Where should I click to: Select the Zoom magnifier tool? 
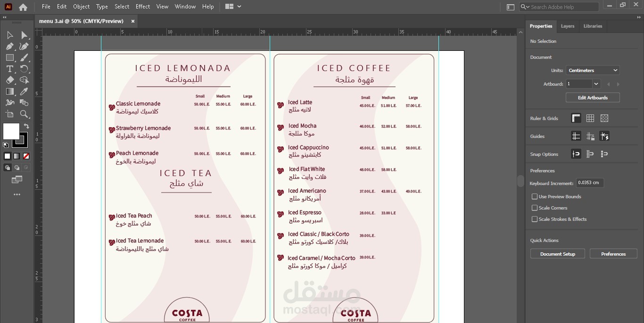(x=25, y=114)
